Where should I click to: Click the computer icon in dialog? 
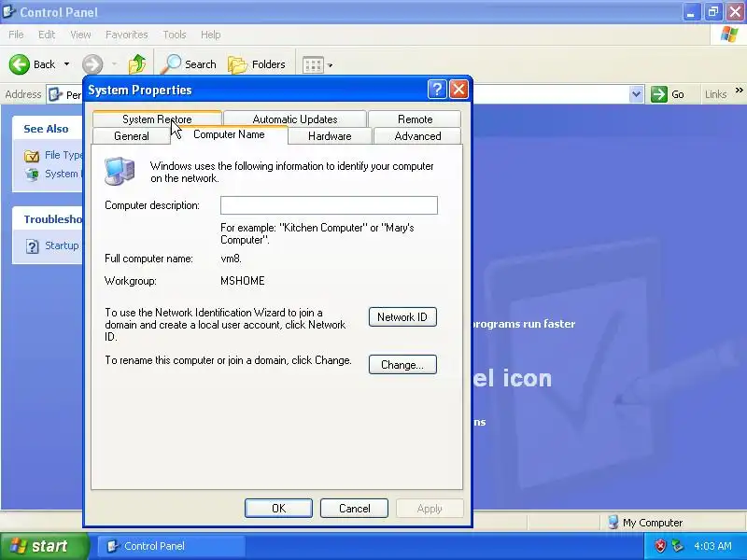click(120, 171)
